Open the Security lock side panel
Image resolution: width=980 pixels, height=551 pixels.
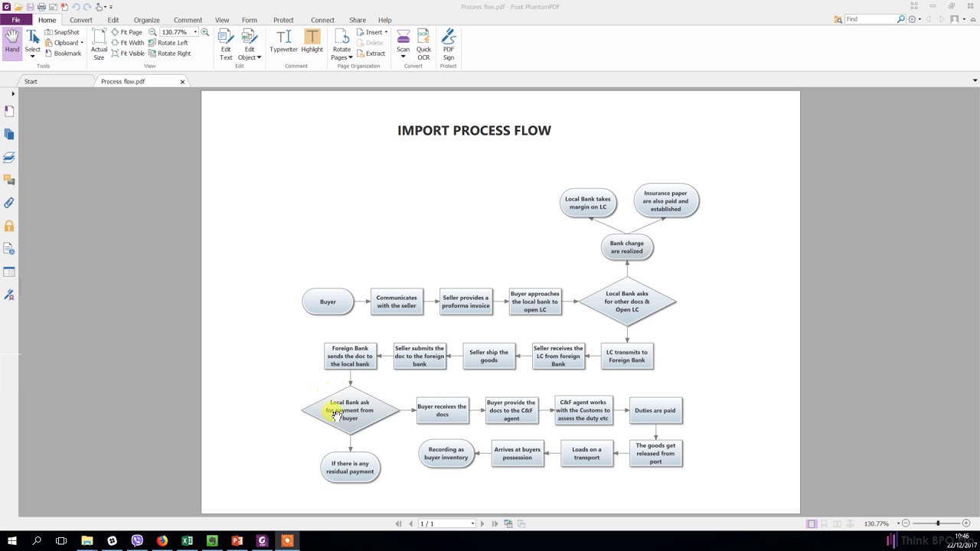[9, 226]
